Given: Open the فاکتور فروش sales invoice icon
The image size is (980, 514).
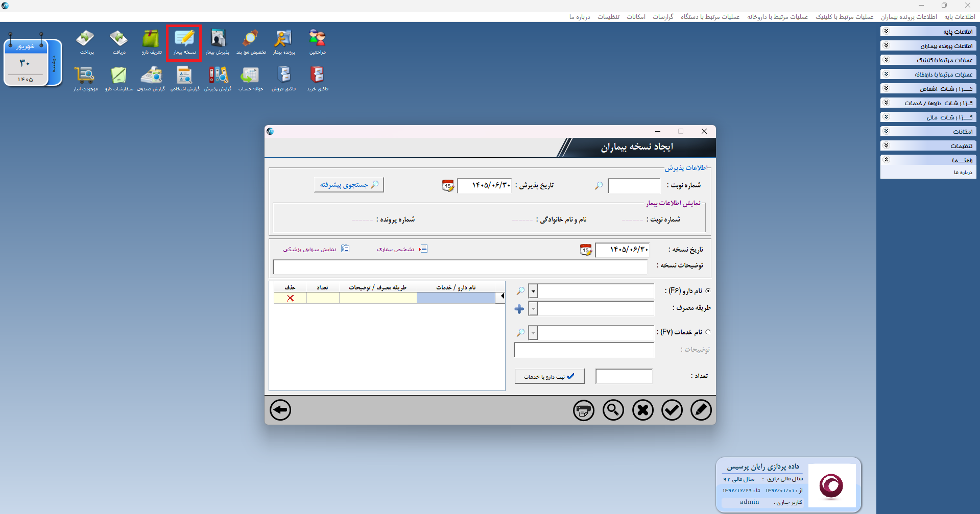Looking at the screenshot, I should pyautogui.click(x=283, y=79).
